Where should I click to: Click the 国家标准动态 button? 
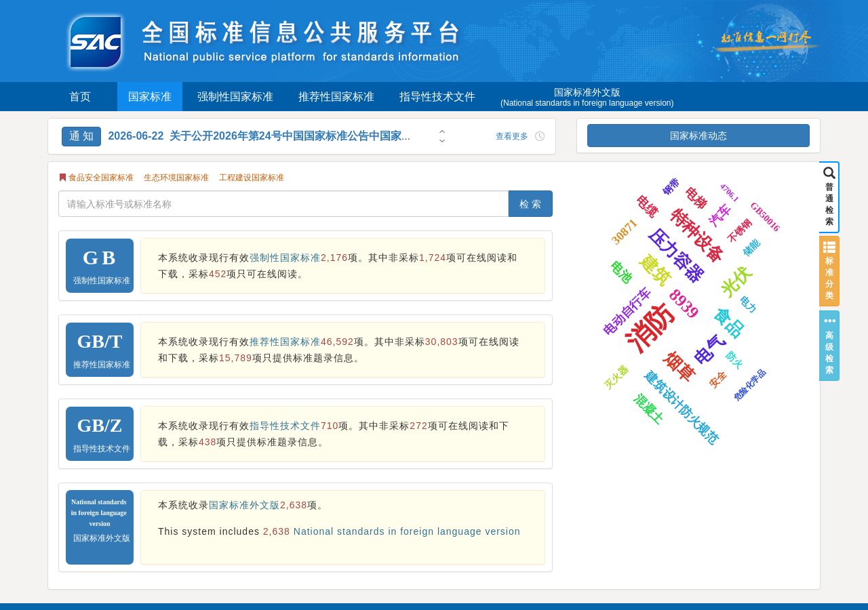tap(698, 136)
